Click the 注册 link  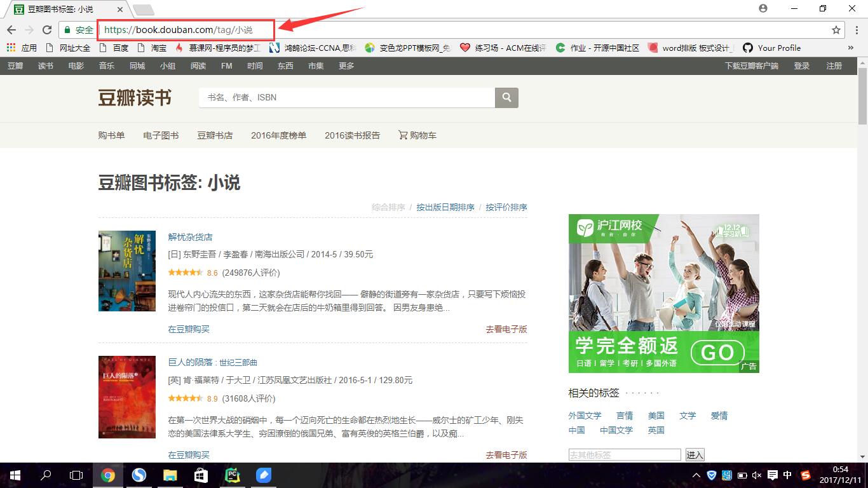click(834, 66)
